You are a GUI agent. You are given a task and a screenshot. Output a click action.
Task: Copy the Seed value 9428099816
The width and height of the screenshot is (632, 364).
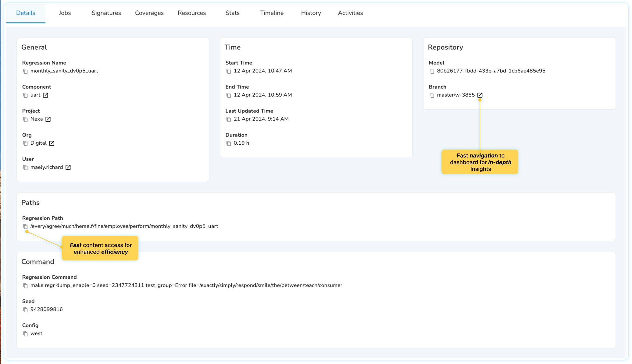(25, 310)
